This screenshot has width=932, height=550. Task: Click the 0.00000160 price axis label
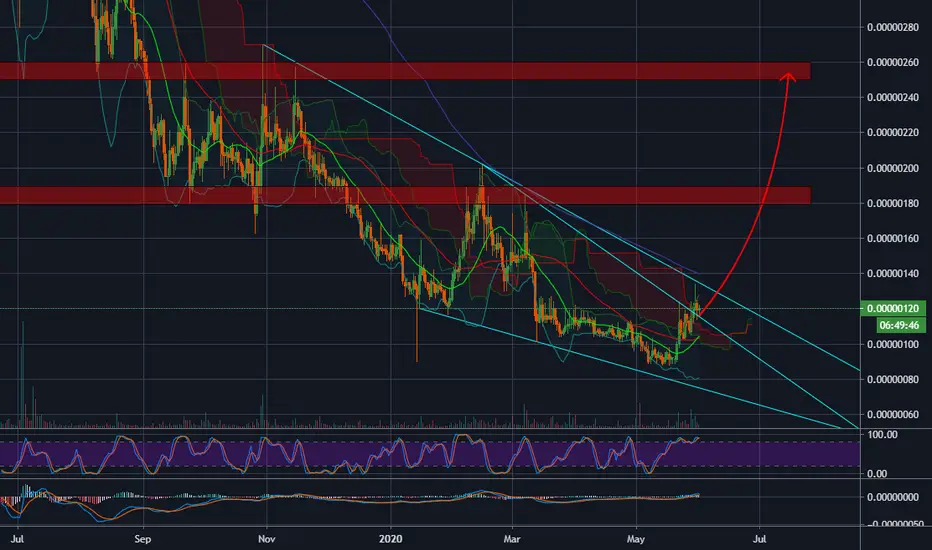(x=892, y=238)
